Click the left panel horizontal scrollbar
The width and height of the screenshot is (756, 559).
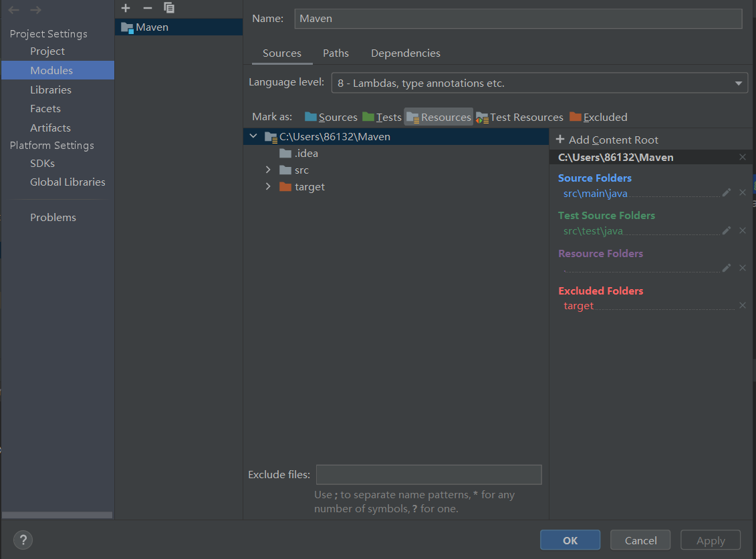tap(57, 514)
